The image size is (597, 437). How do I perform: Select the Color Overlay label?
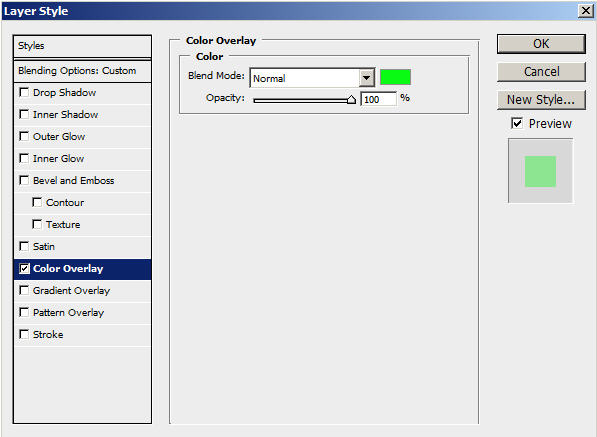point(68,269)
